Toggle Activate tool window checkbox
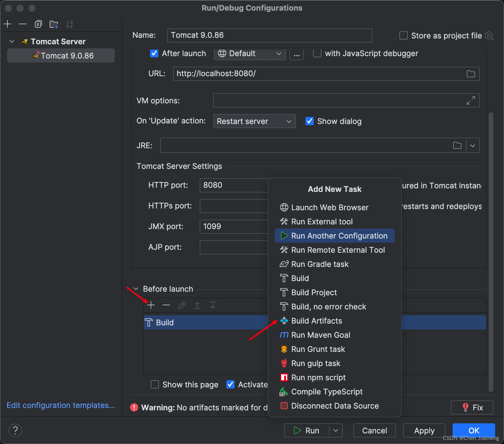This screenshot has width=504, height=444. 230,384
